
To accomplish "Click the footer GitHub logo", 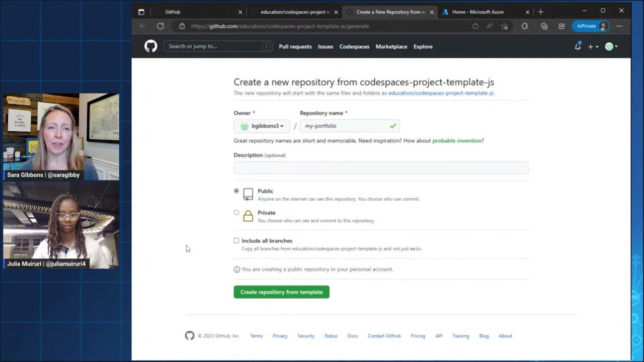I will point(190,336).
